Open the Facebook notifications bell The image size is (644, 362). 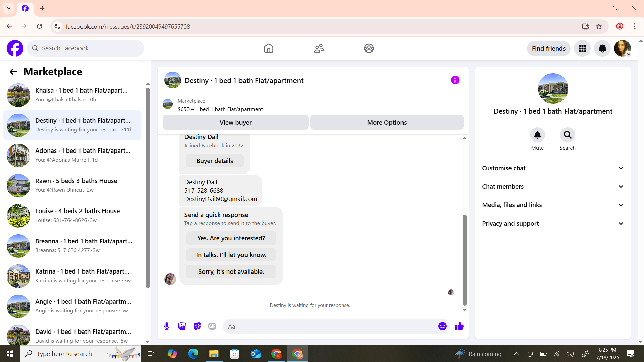click(x=602, y=49)
